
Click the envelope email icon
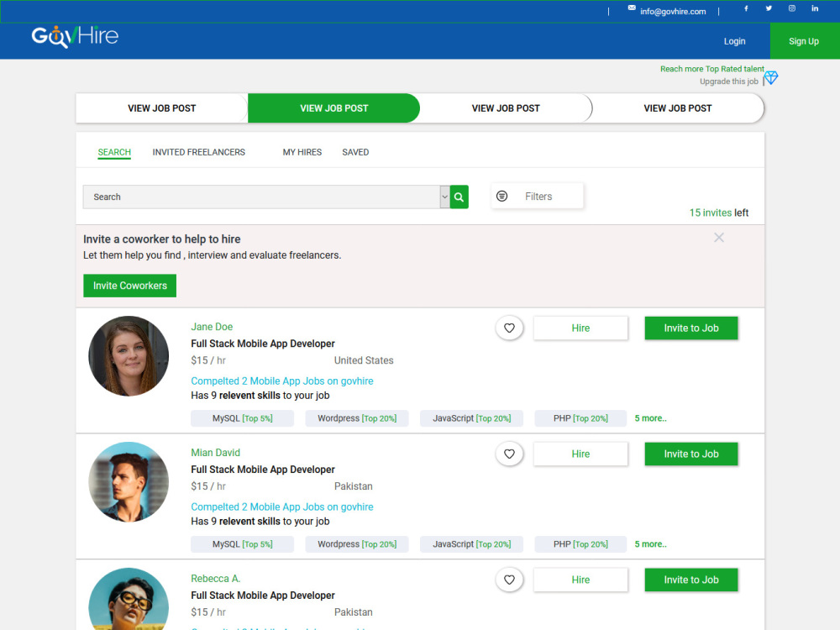[632, 8]
